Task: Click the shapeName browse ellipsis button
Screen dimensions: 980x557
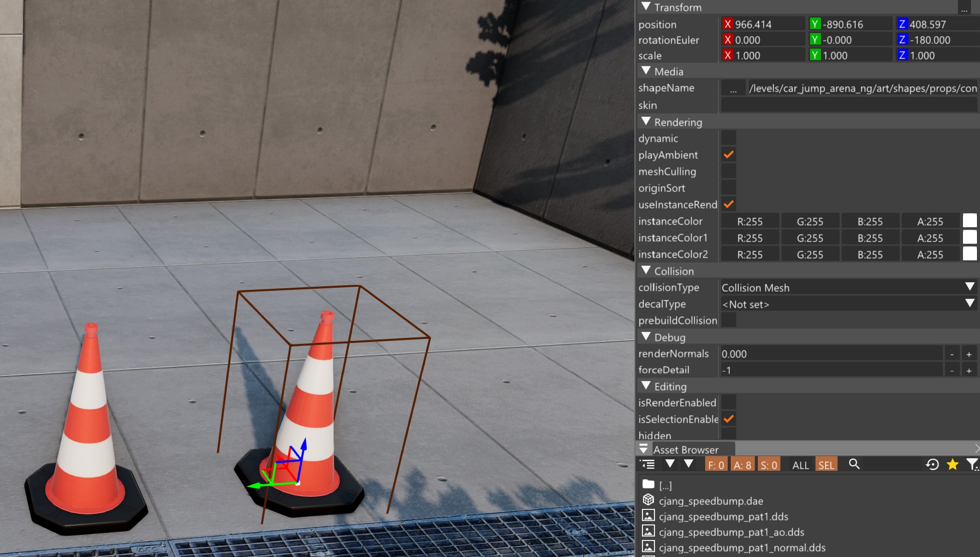Action: [x=733, y=89]
